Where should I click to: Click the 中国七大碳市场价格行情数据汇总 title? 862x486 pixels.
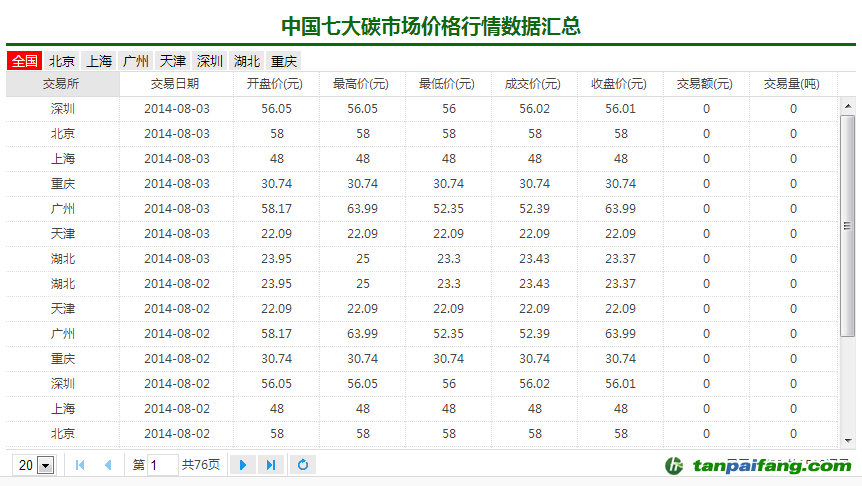pos(431,26)
